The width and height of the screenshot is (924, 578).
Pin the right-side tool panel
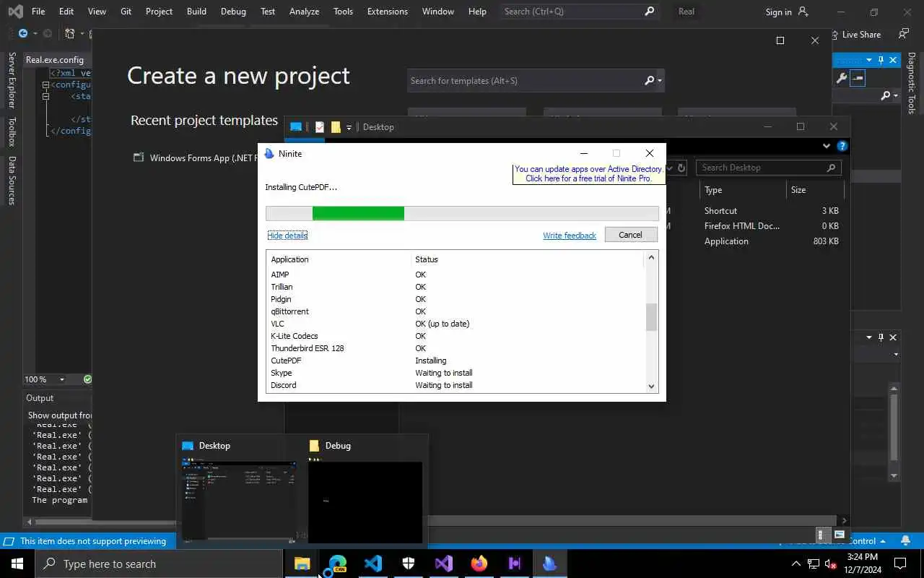coord(881,60)
